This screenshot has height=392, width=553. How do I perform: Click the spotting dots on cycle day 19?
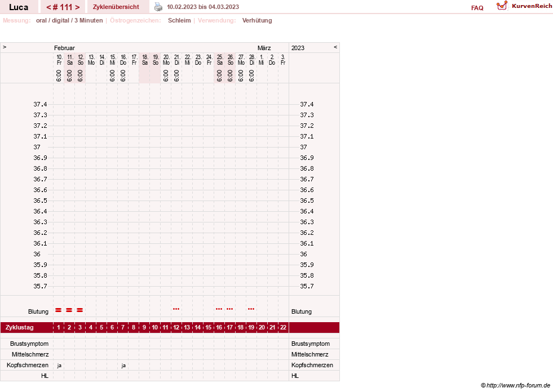pyautogui.click(x=251, y=309)
